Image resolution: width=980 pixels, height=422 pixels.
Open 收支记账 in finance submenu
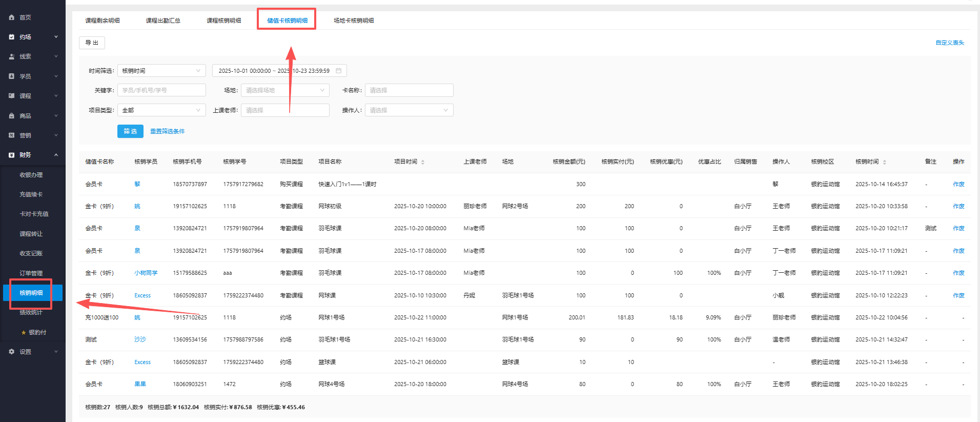click(31, 253)
